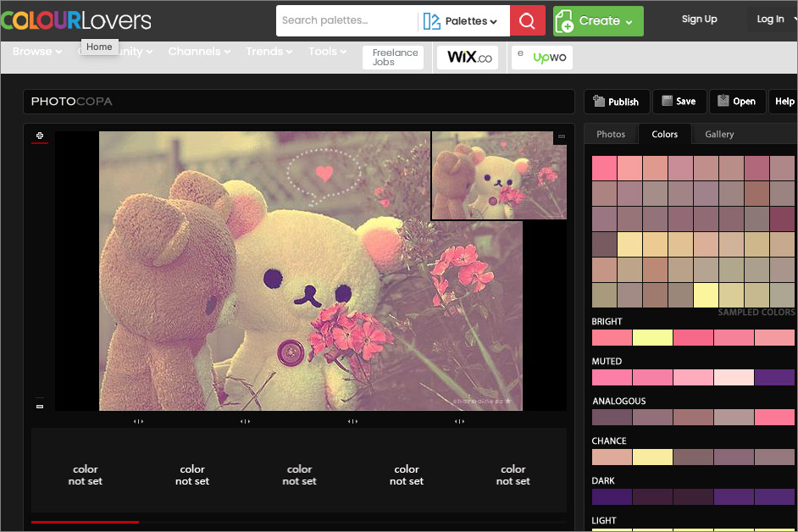Open the Freelance Jobs link
Image resolution: width=798 pixels, height=532 pixels.
click(x=394, y=57)
